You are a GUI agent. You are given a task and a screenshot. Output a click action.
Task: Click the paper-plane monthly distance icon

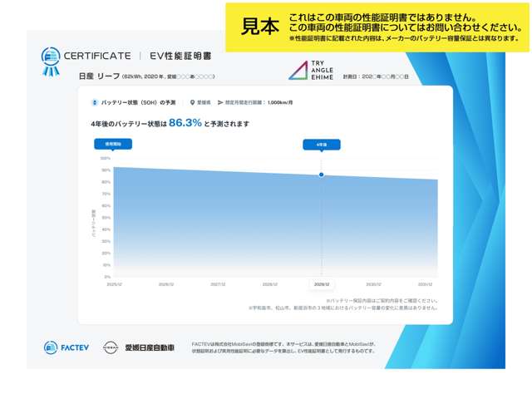(220, 102)
